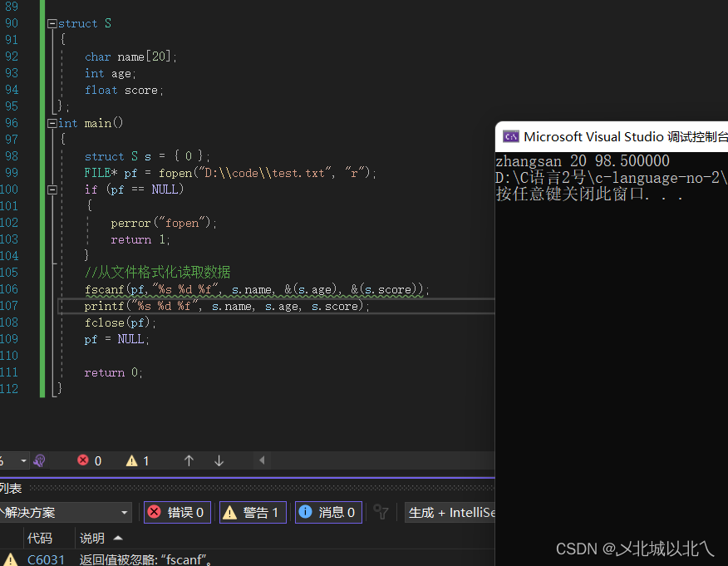Viewport: 728px width, 566px height.
Task: Click the warning icon on the C6031 row
Action: (x=11, y=559)
